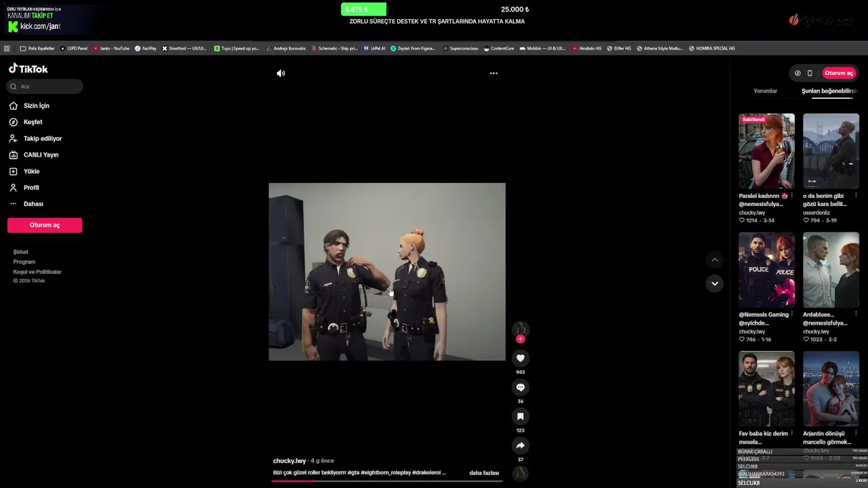Open the UrPal AI bookmark
The width and height of the screenshot is (868, 488).
click(374, 48)
